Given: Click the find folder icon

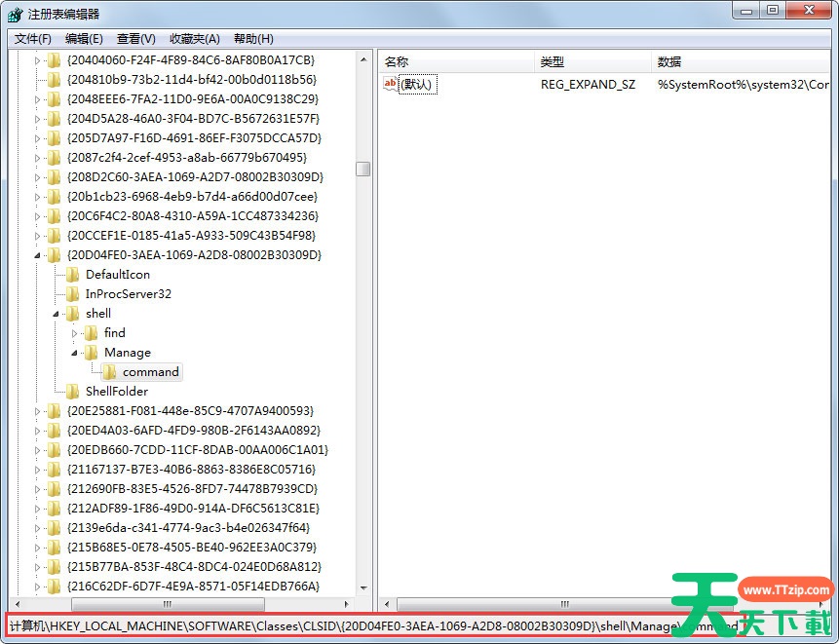Looking at the screenshot, I should click(91, 332).
